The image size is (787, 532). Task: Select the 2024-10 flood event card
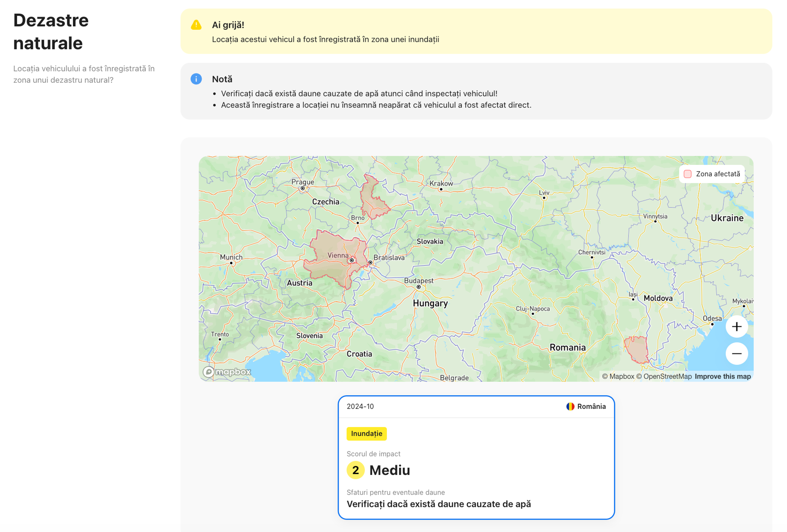[476, 457]
